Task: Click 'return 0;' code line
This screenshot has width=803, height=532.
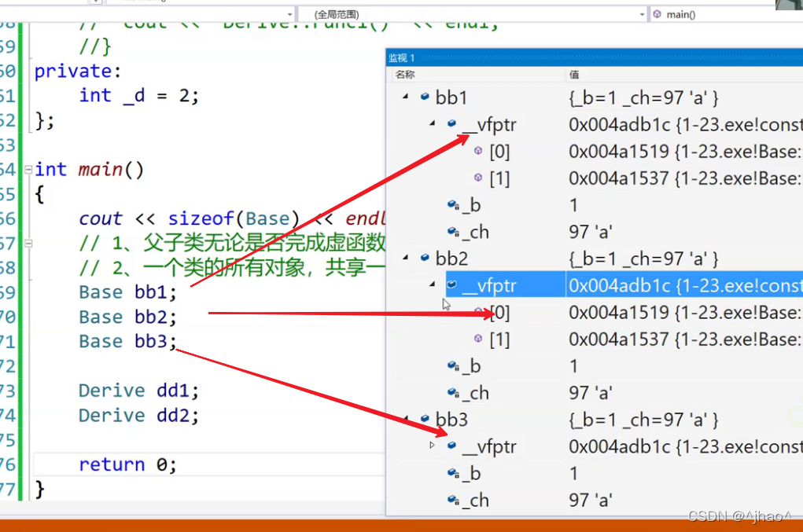Action: click(x=127, y=464)
